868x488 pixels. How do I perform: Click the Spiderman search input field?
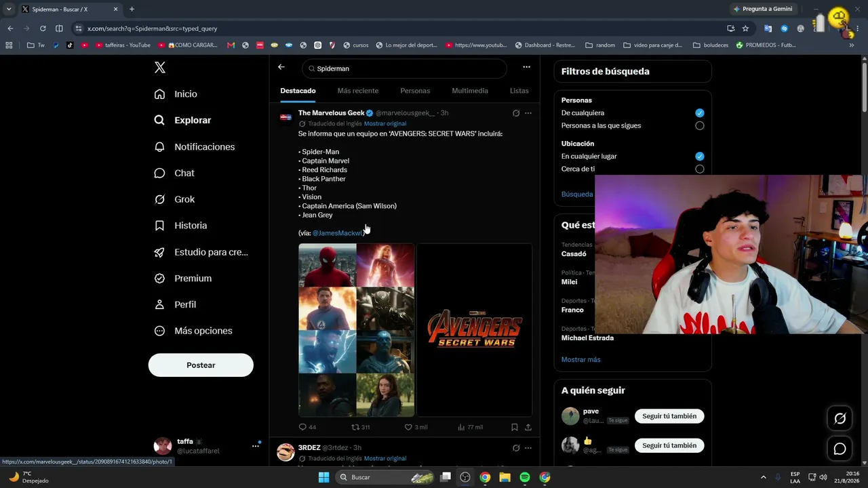point(404,68)
